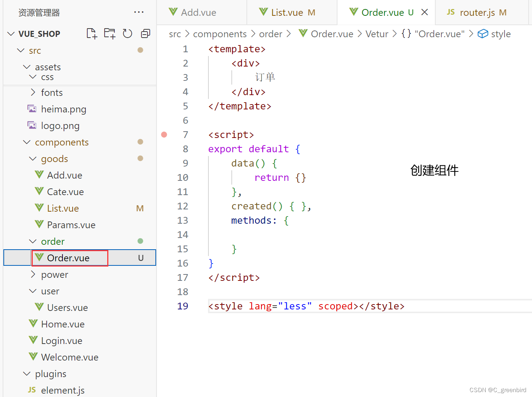Viewport: 532px width, 397px height.
Task: Switch to the List.vue editor tab
Action: click(x=292, y=12)
